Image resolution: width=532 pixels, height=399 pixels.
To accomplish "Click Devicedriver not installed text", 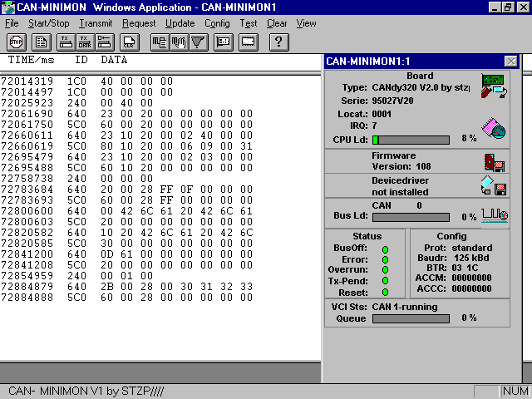I will pyautogui.click(x=400, y=186).
